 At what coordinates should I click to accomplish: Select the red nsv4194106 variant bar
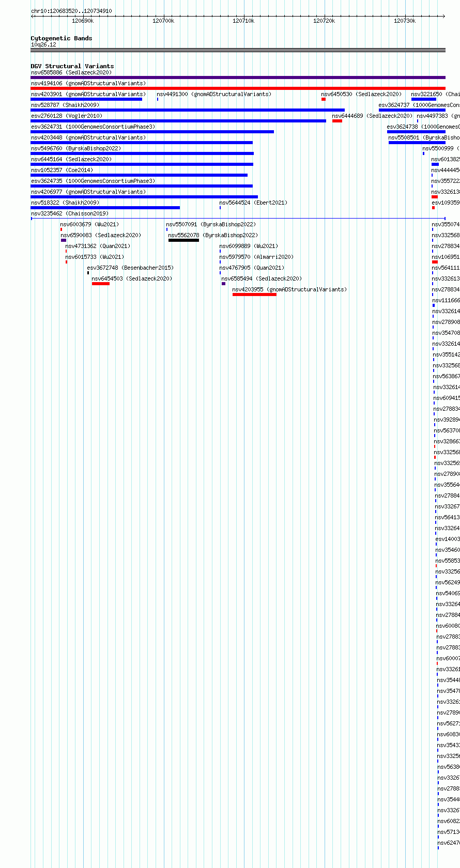pos(238,88)
